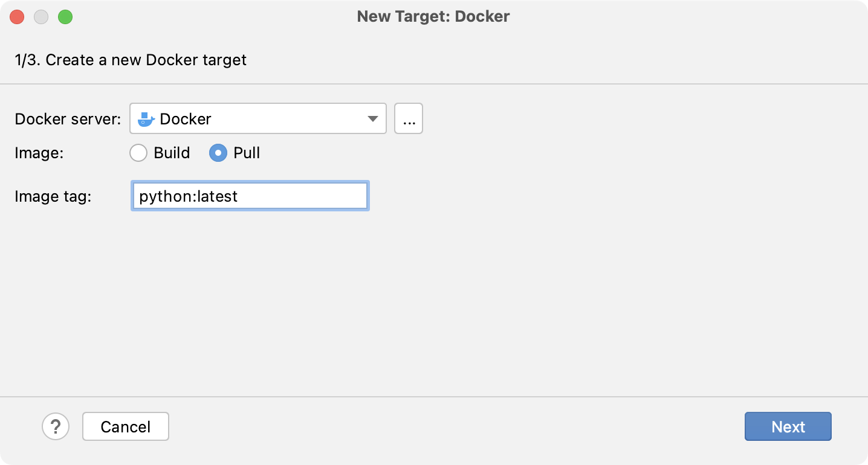
Task: Choose "Docker" from the server combo box
Action: coord(254,118)
